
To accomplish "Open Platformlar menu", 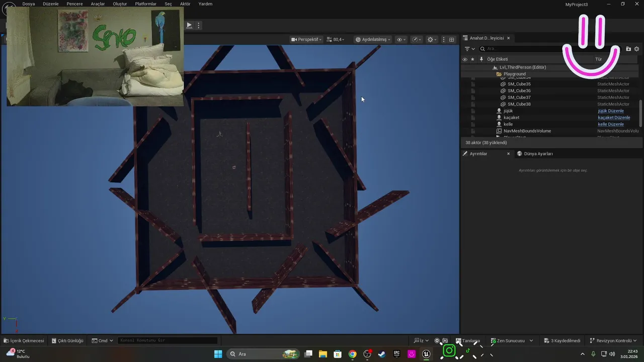I will tap(146, 4).
